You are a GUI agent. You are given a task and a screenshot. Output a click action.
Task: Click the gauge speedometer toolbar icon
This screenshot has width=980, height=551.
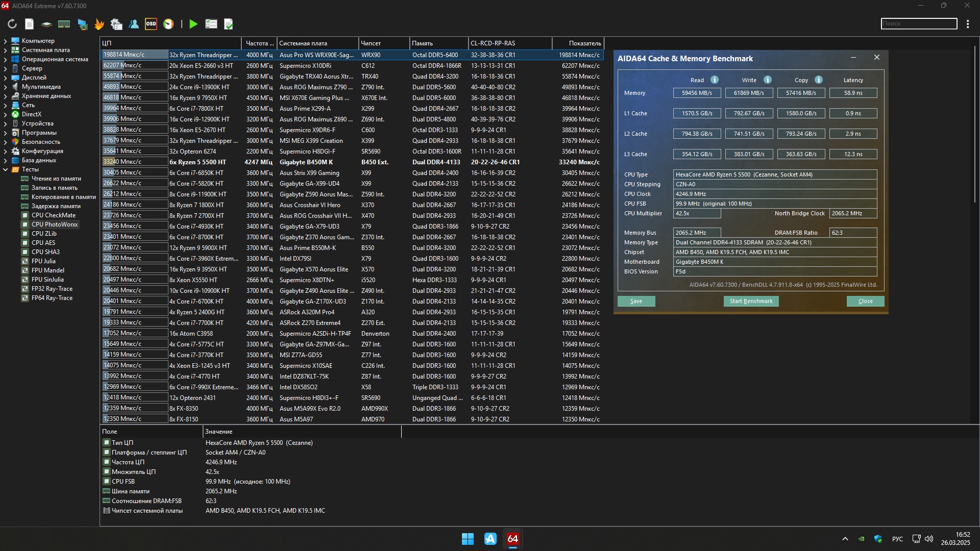click(168, 24)
